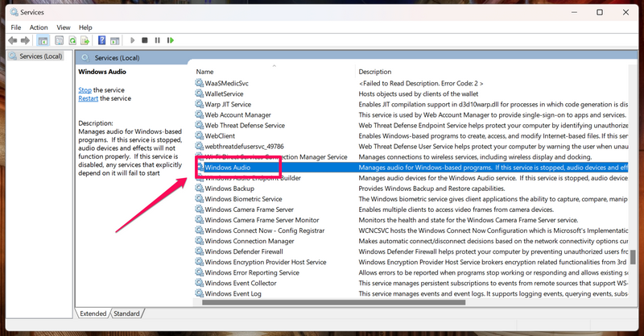Toggle the Show/Hide Console Tree button
The width and height of the screenshot is (644, 336).
43,40
